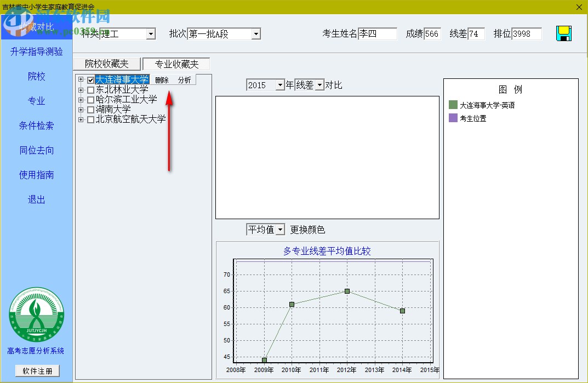588x383 pixels.
Task: Open 同位去向 from the sidebar menu
Action: [x=36, y=150]
